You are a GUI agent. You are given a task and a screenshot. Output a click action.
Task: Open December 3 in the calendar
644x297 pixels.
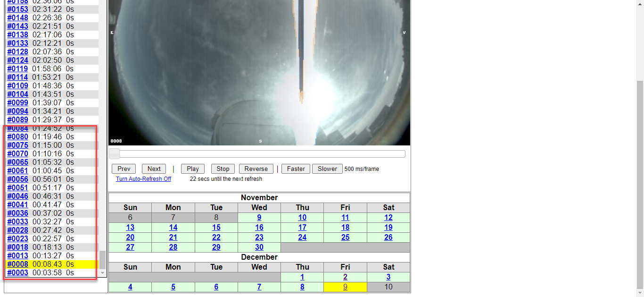[388, 277]
